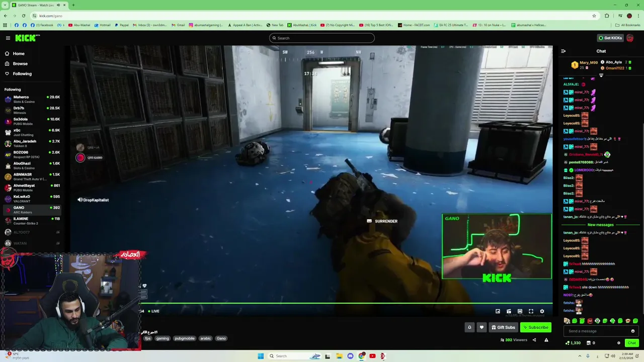The image size is (644, 362).
Task: Collapse the chat panel arrow icon
Action: 563,51
